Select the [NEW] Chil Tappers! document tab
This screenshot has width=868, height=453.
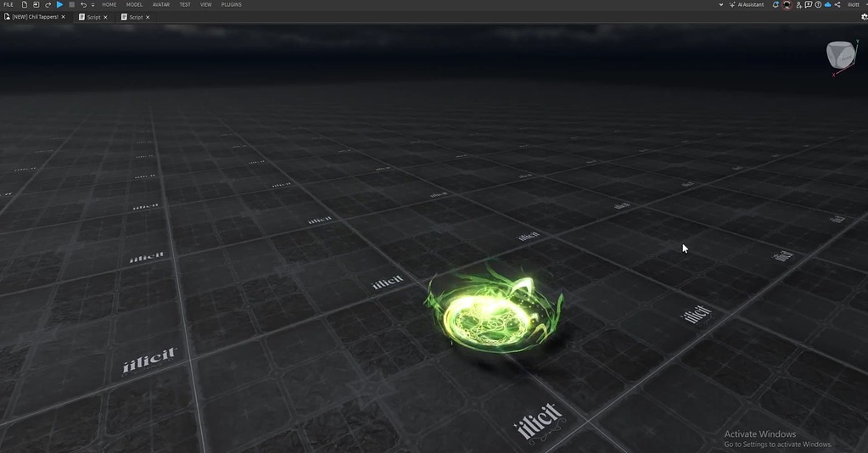click(x=35, y=17)
